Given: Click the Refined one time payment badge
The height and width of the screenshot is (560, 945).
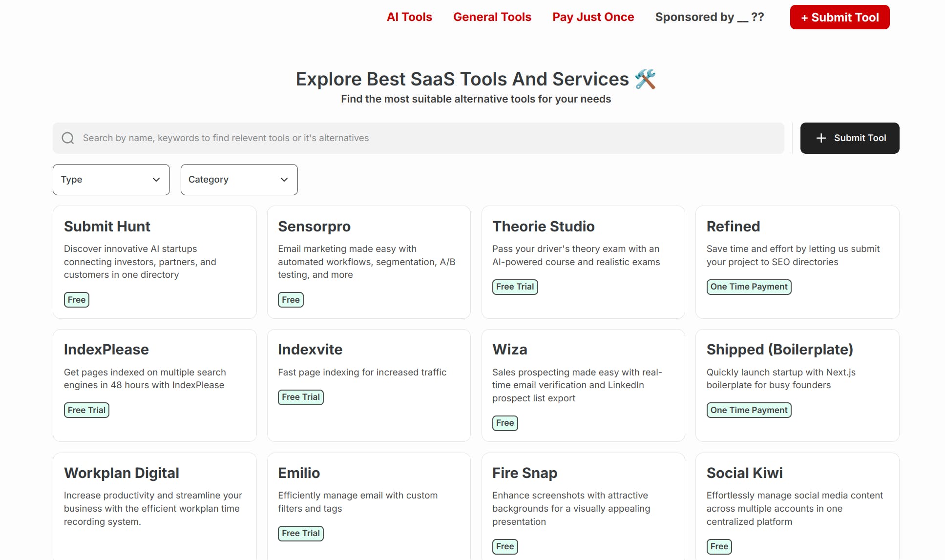Looking at the screenshot, I should pyautogui.click(x=748, y=287).
